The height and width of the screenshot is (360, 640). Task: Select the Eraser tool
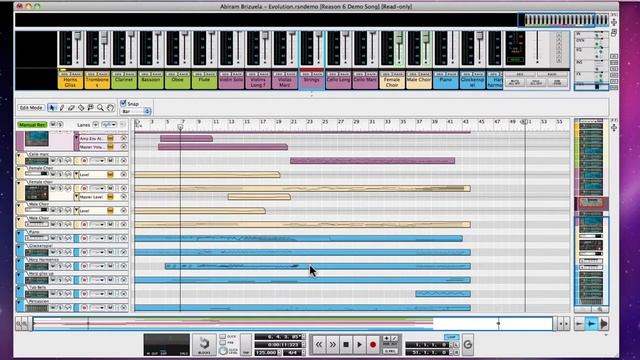point(71,108)
